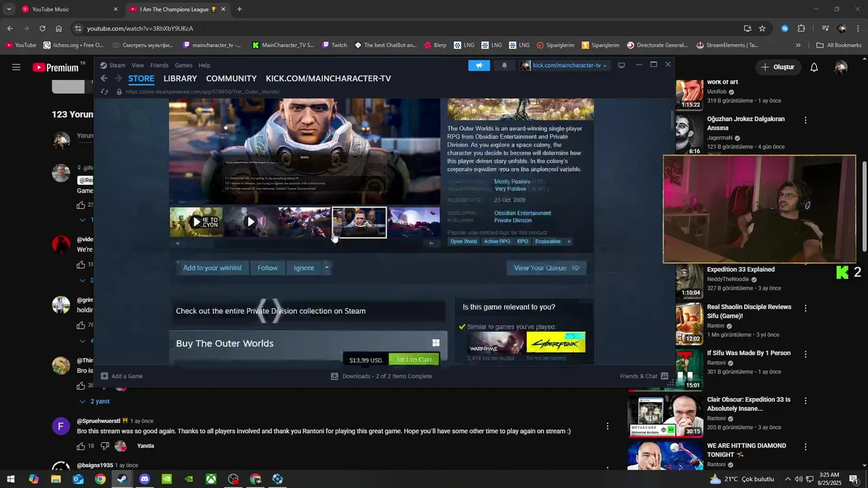Expand the Ignore button dropdown arrow

click(326, 268)
